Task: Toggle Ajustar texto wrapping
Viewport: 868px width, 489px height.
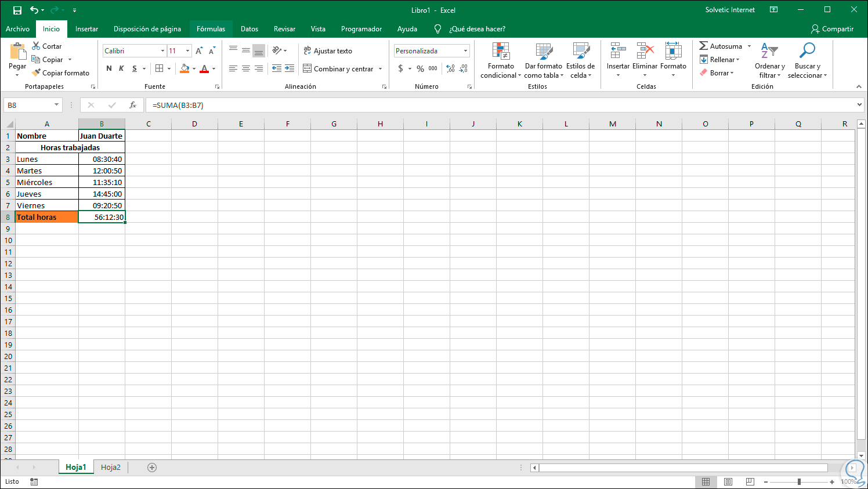Action: tap(328, 51)
